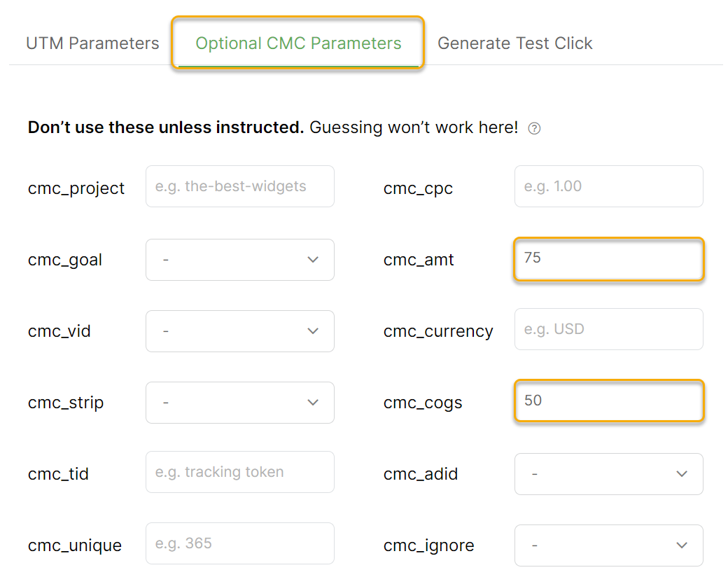
Task: Click the cmc_vid chevron arrow icon
Action: [313, 331]
